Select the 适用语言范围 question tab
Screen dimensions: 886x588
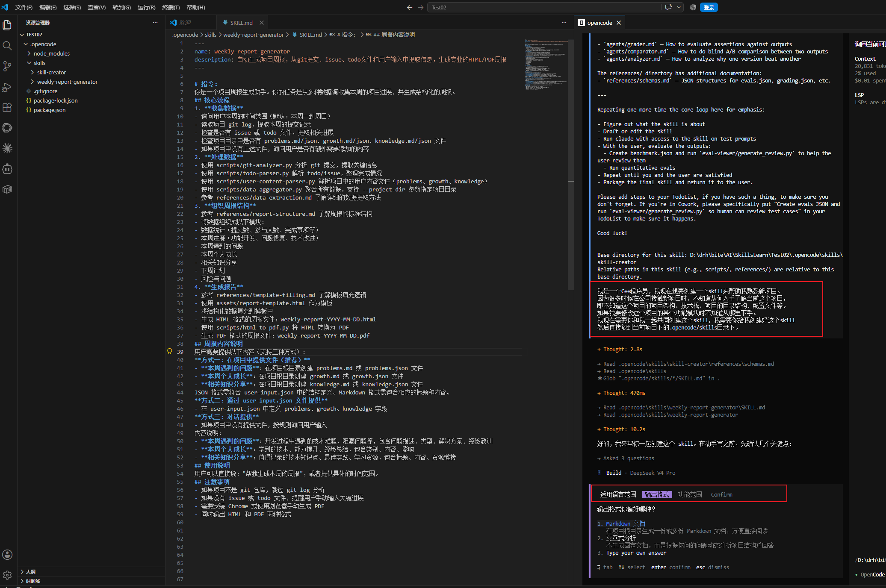pos(618,494)
